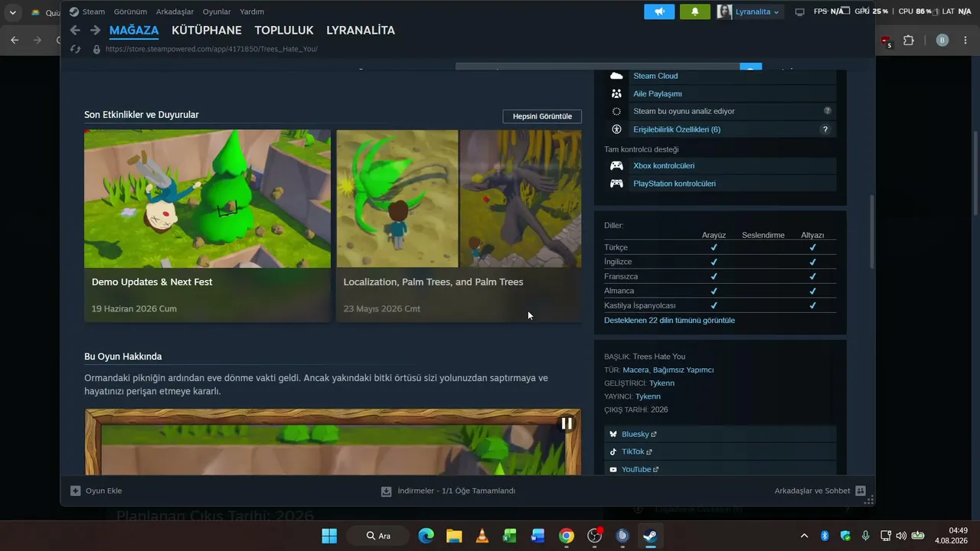Click the Big Picture monitor icon
The height and width of the screenshot is (551, 980).
point(800,11)
